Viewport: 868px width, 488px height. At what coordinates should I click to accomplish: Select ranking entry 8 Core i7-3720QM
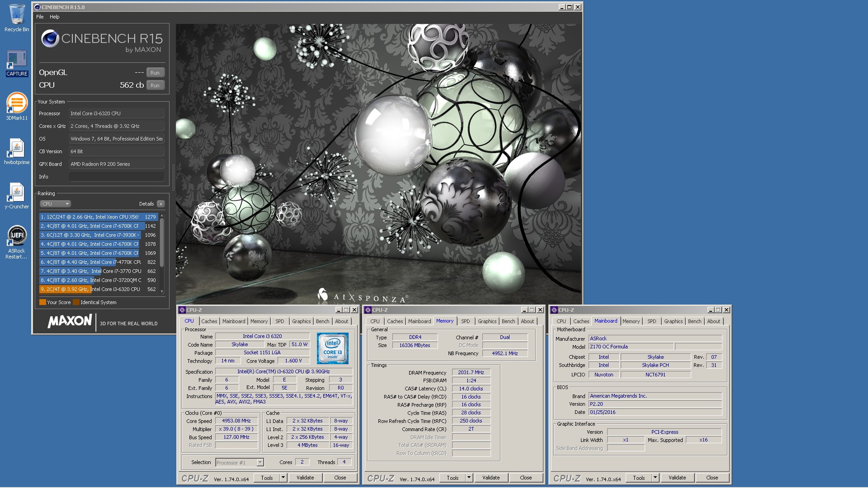coord(99,280)
